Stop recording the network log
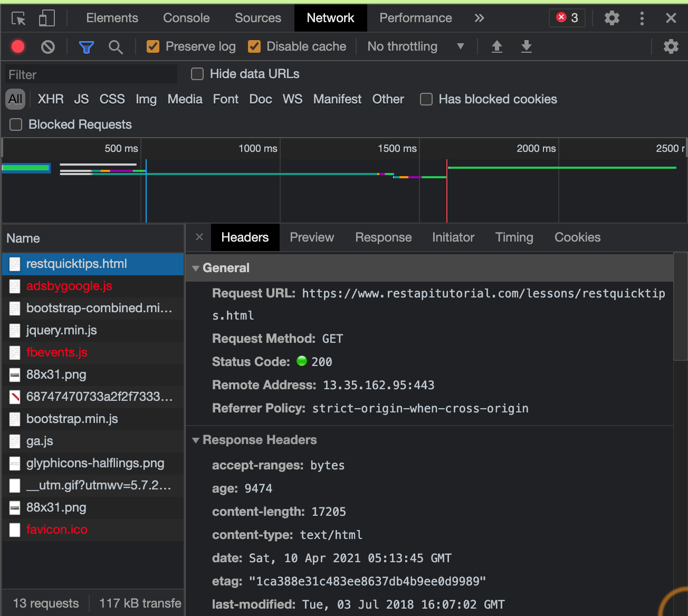 (x=18, y=47)
